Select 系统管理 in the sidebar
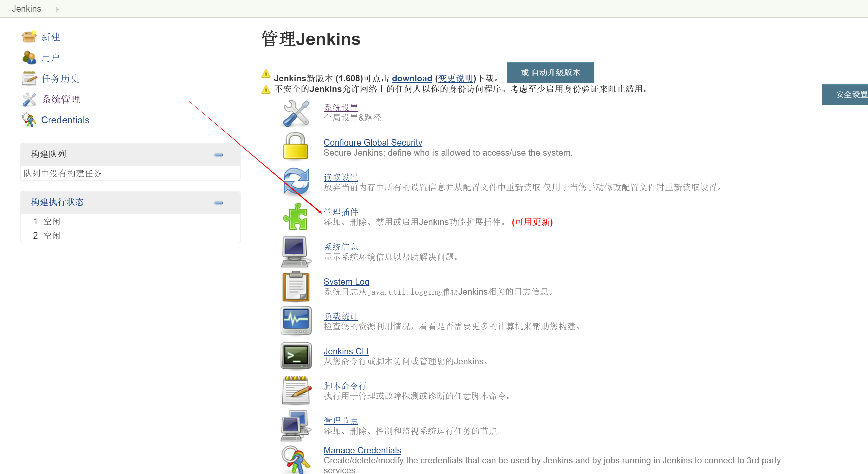Viewport: 868px width, 474px height. 60,99
